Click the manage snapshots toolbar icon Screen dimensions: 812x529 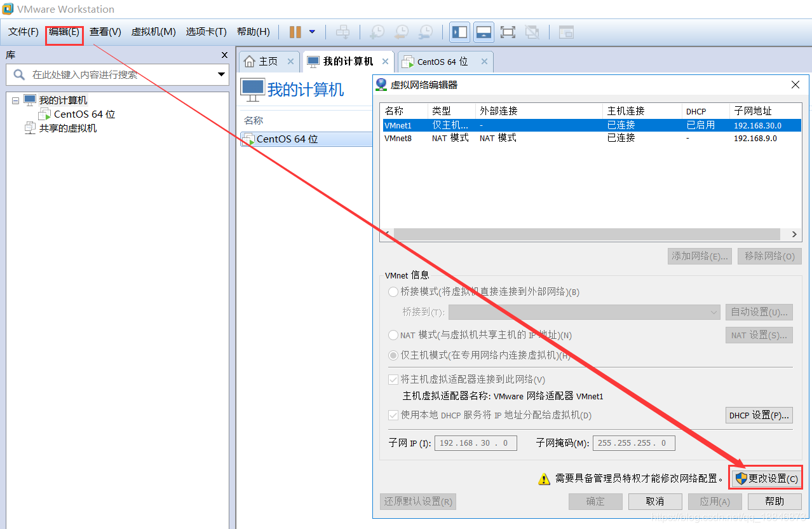425,32
